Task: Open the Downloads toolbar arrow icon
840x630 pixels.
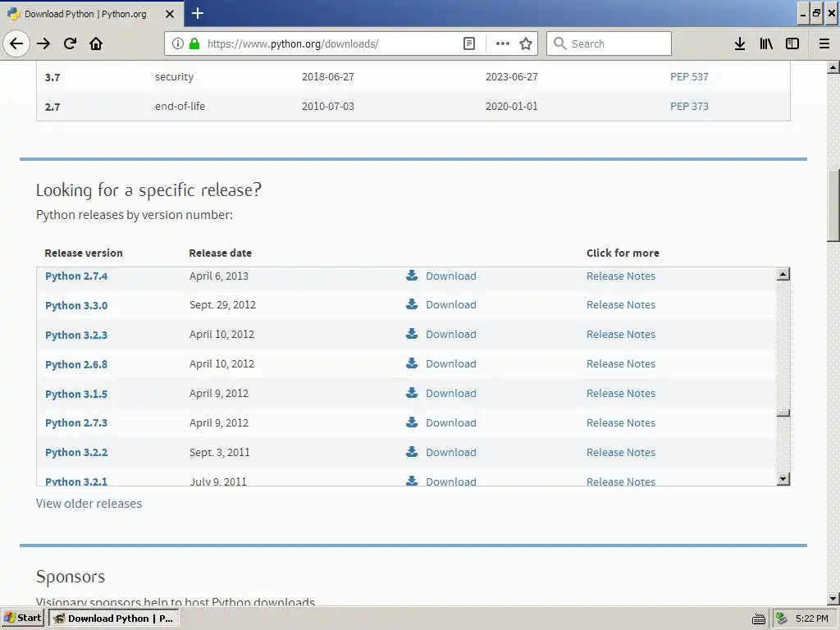Action: pyautogui.click(x=740, y=43)
